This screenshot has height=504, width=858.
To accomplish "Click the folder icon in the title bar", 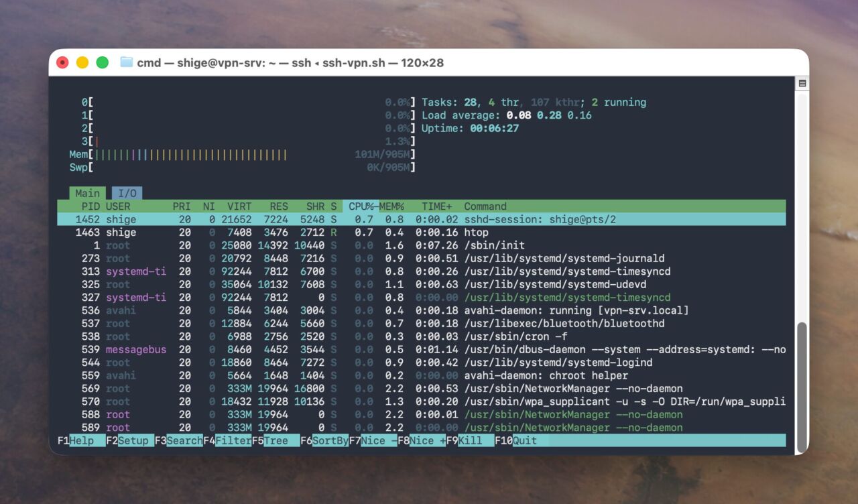I will pos(127,62).
